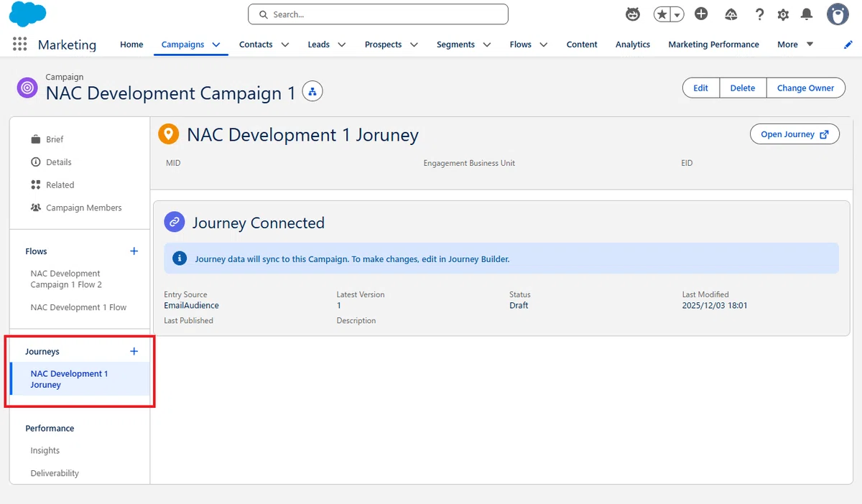862x504 pixels.
Task: Click the purple Campaign target icon
Action: (x=27, y=88)
